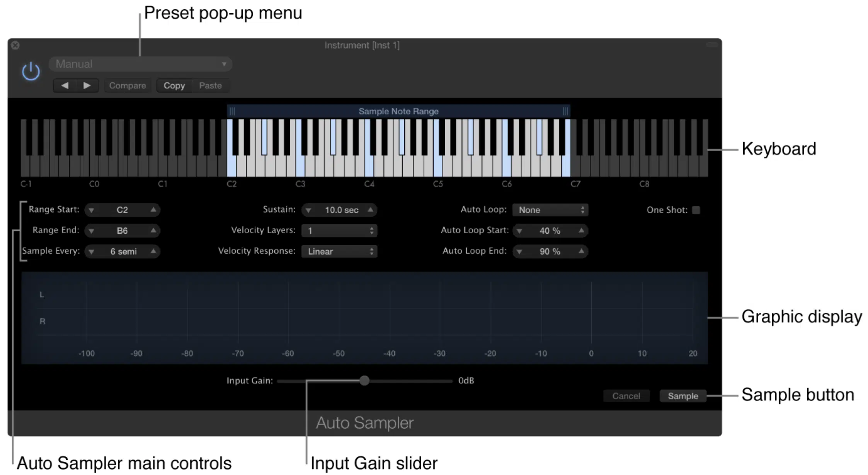Image resolution: width=868 pixels, height=475 pixels.
Task: Click the highlighted C4 key on keyboard
Action: tap(369, 166)
